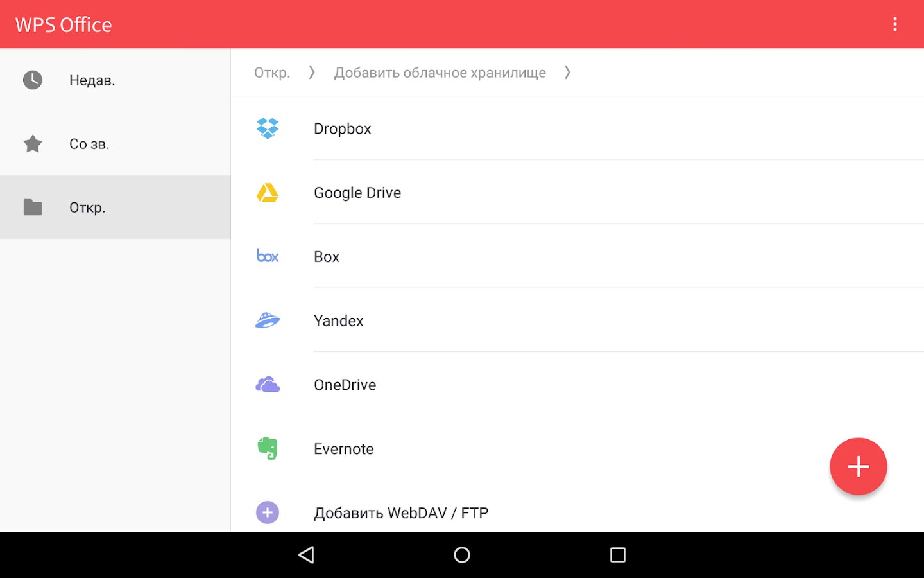Viewport: 924px width, 578px height.
Task: Tap the Dropbox logo icon
Action: [268, 128]
